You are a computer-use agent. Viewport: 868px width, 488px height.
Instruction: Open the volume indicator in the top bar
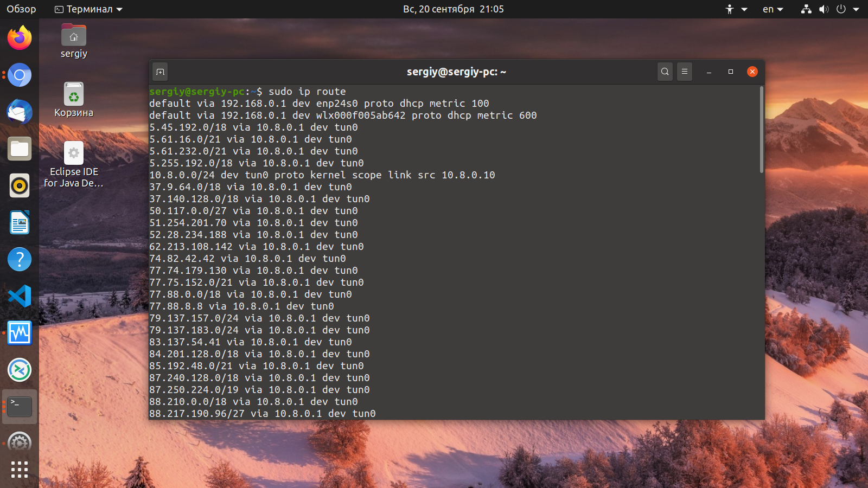pyautogui.click(x=824, y=9)
